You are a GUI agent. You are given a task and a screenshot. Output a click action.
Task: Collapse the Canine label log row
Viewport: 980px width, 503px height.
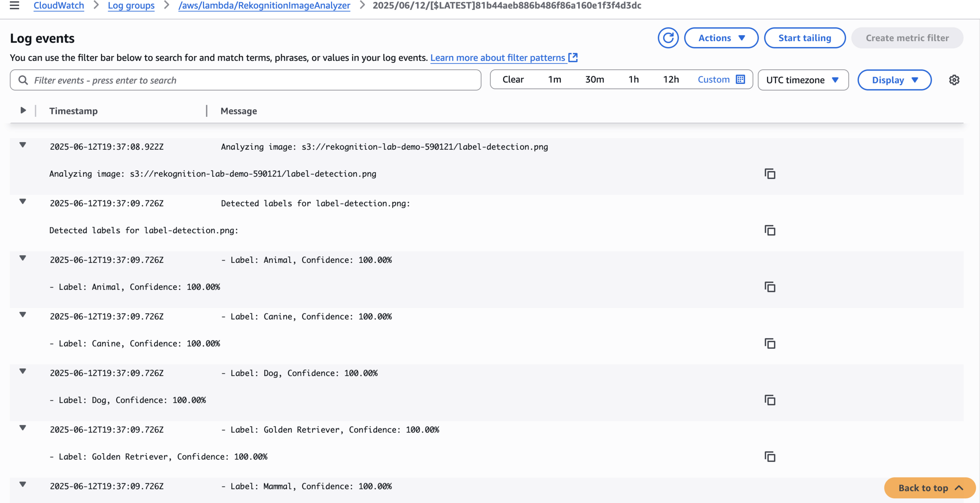point(23,315)
